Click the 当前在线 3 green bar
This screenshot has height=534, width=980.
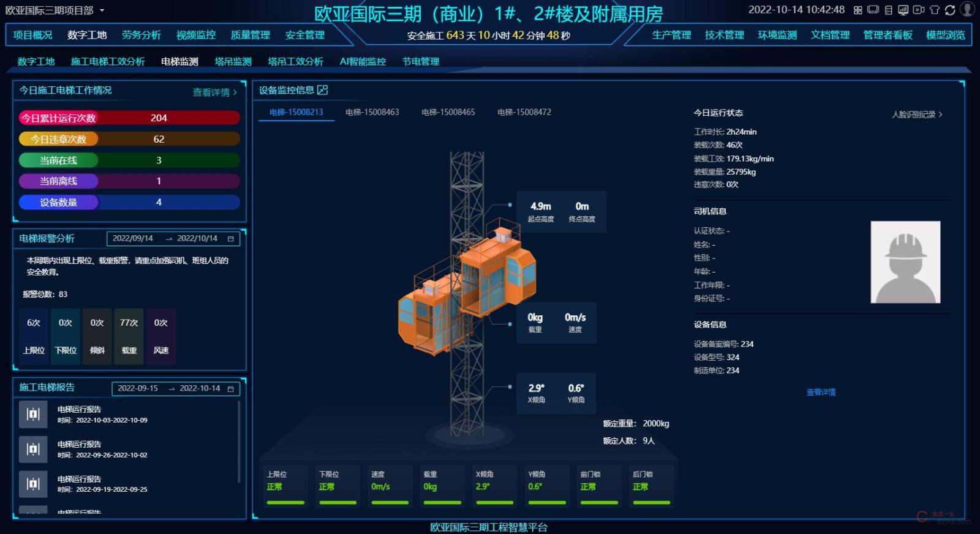(129, 160)
